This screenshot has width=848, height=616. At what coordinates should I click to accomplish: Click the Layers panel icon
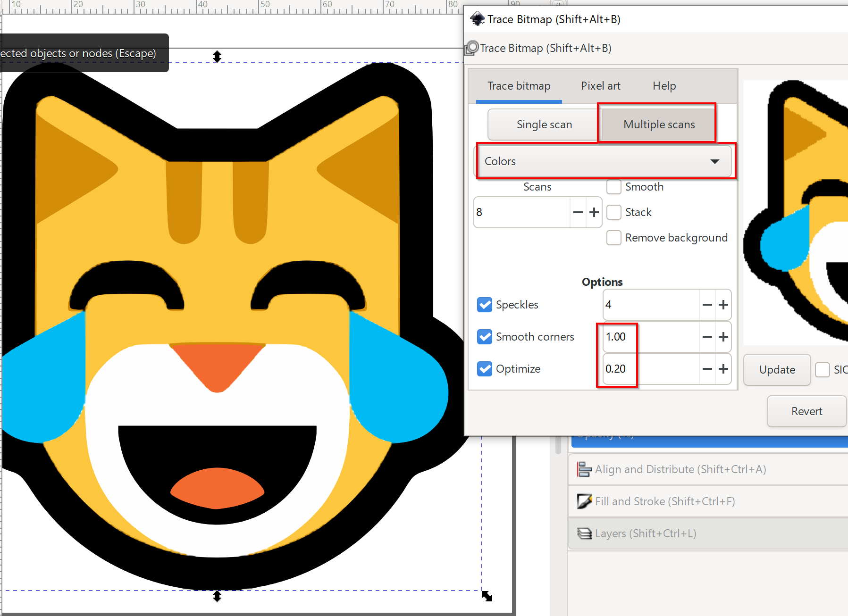[x=584, y=533]
